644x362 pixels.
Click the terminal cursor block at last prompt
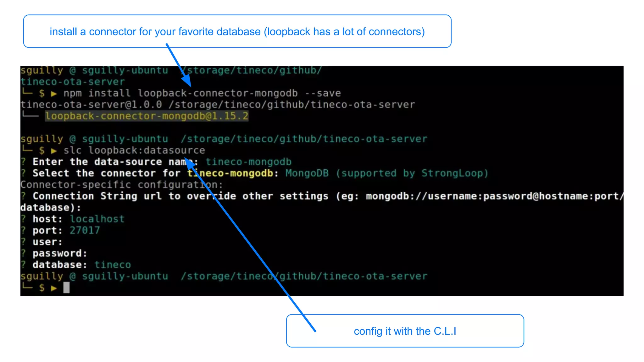tap(66, 288)
